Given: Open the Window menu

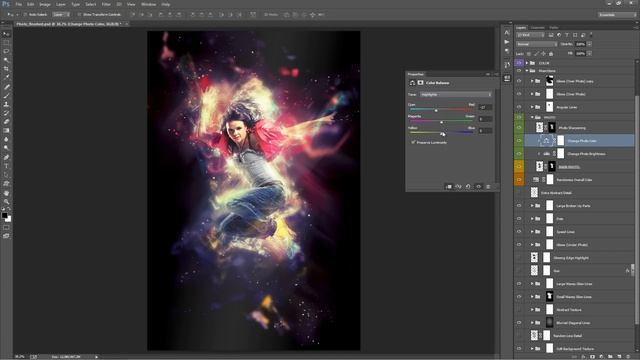Looking at the screenshot, I should pyautogui.click(x=148, y=4).
